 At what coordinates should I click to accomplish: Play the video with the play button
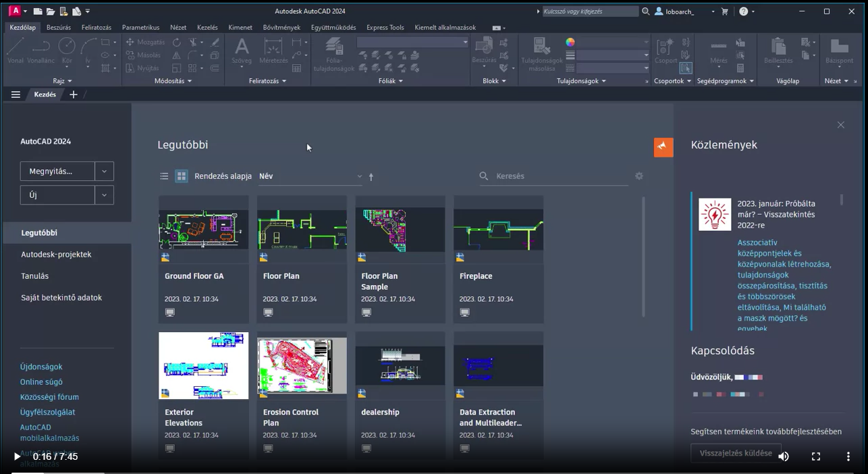(x=17, y=456)
